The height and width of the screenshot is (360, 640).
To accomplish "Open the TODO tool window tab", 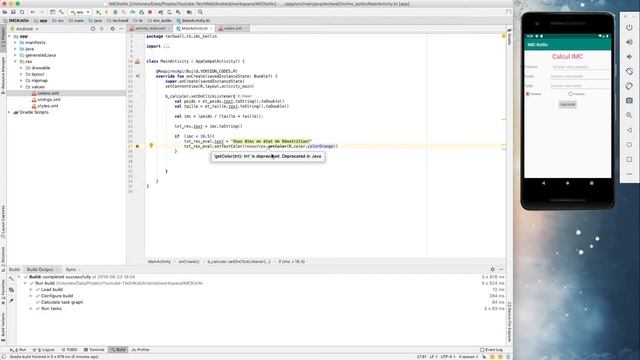I will [69, 350].
